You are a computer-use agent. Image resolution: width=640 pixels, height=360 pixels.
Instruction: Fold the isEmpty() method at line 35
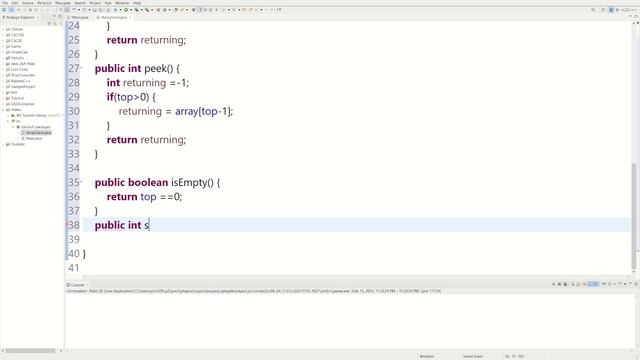[81, 181]
